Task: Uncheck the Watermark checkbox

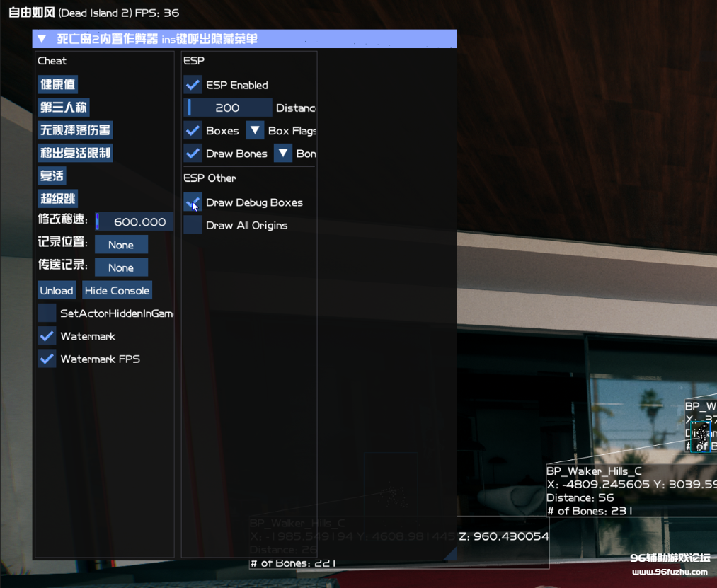Action: click(47, 336)
